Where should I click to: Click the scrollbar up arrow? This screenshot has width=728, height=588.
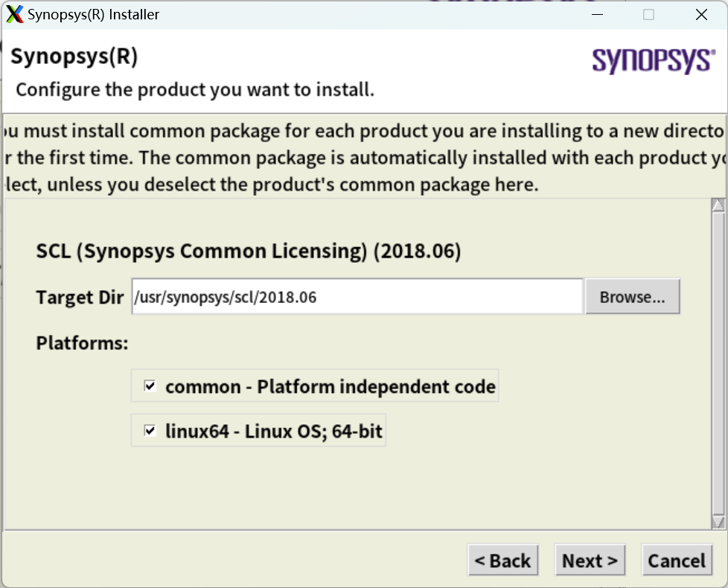click(718, 205)
